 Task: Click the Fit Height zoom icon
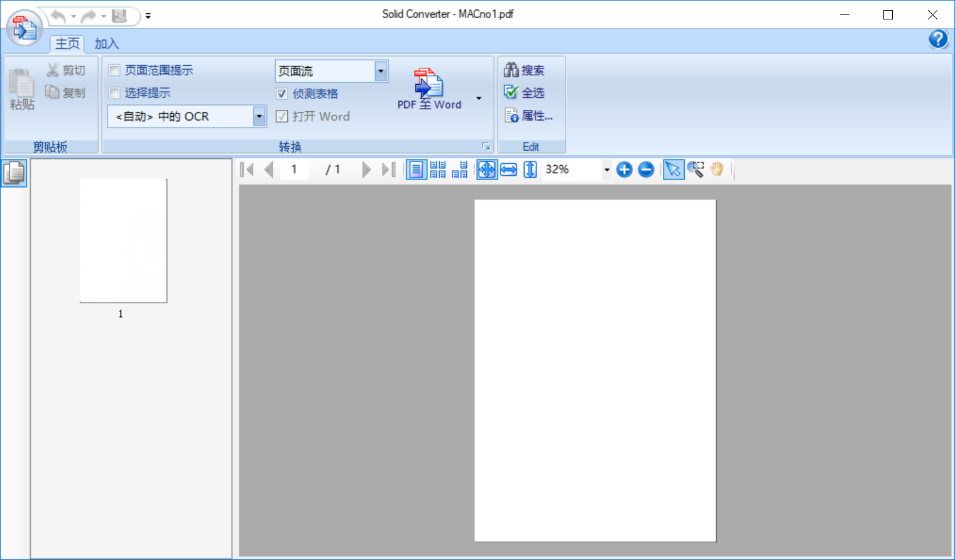tap(530, 170)
